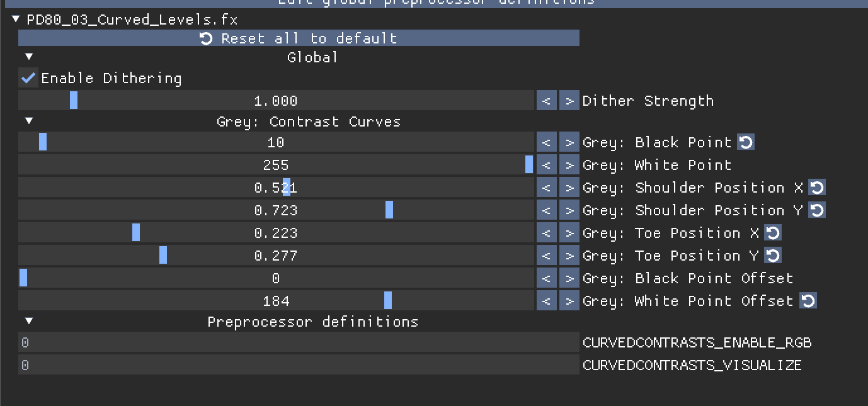This screenshot has width=868, height=406.
Task: Reset Grey: Shoulder Position Y value
Action: click(817, 210)
